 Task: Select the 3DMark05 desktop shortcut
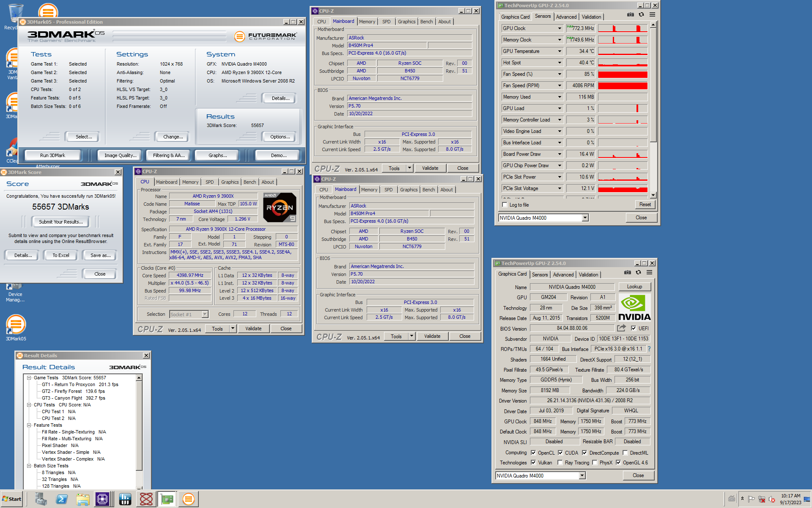pos(16,327)
